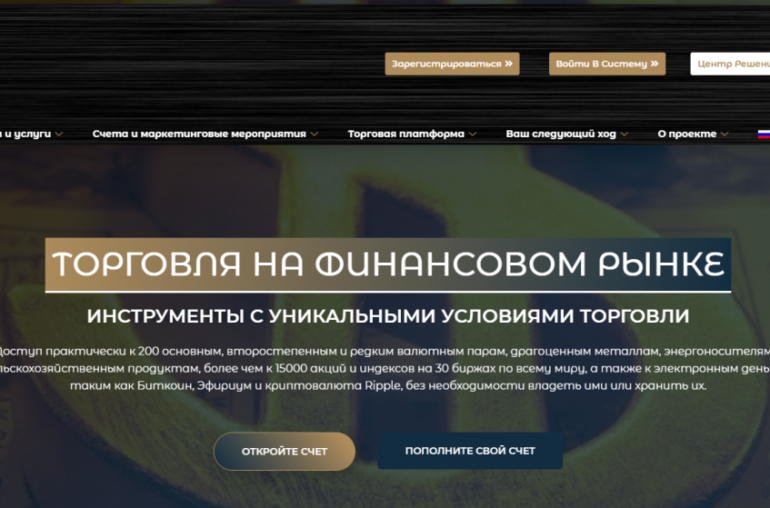Viewport: 770px width, 508px height.
Task: Expand chevron next to Счета и маркетинговые мероприятия
Action: point(314,134)
